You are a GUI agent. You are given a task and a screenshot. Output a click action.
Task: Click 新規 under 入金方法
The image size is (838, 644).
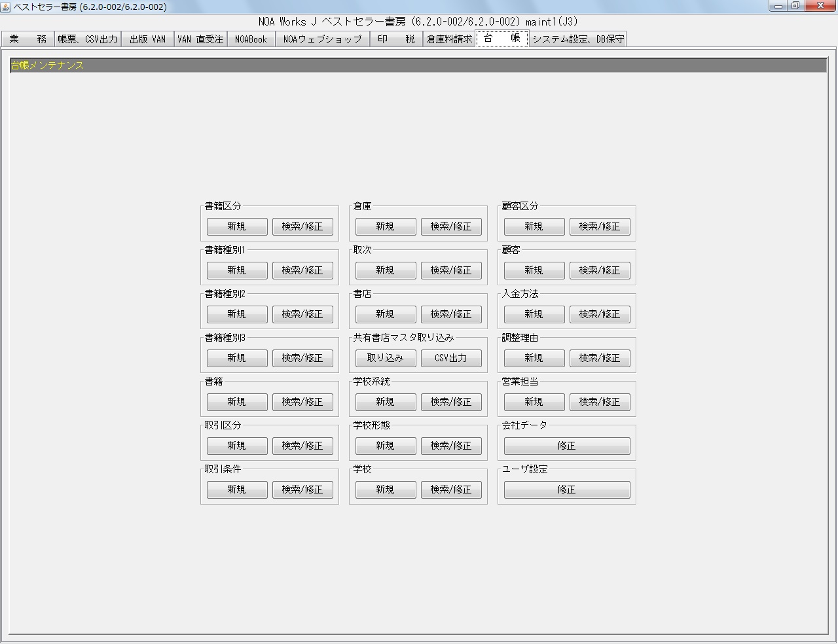pyautogui.click(x=534, y=314)
